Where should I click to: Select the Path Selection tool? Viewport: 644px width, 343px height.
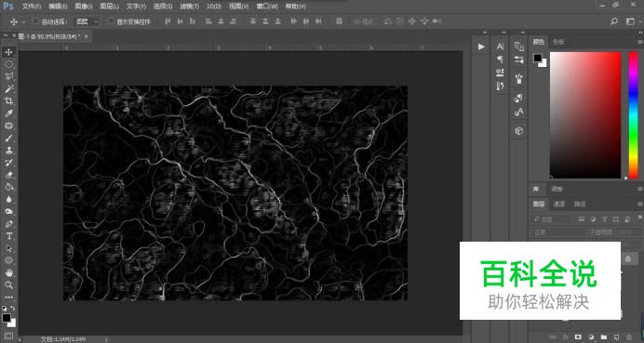pos(9,248)
